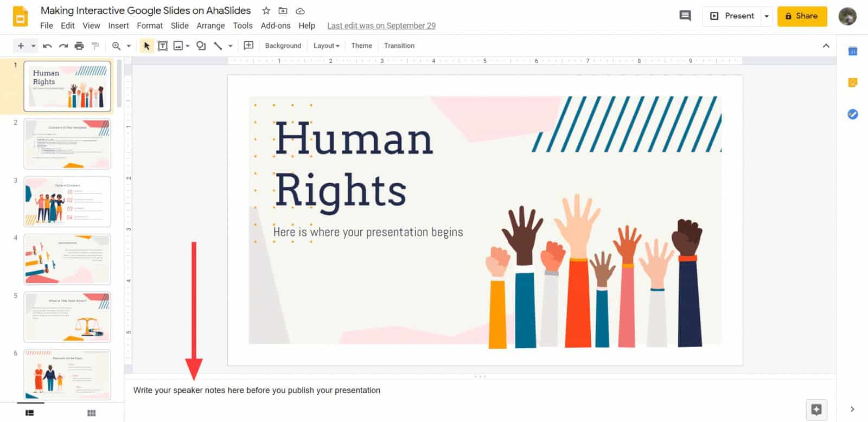Click the zoom magnifier tool
Screen dimensions: 868x422
pos(116,46)
